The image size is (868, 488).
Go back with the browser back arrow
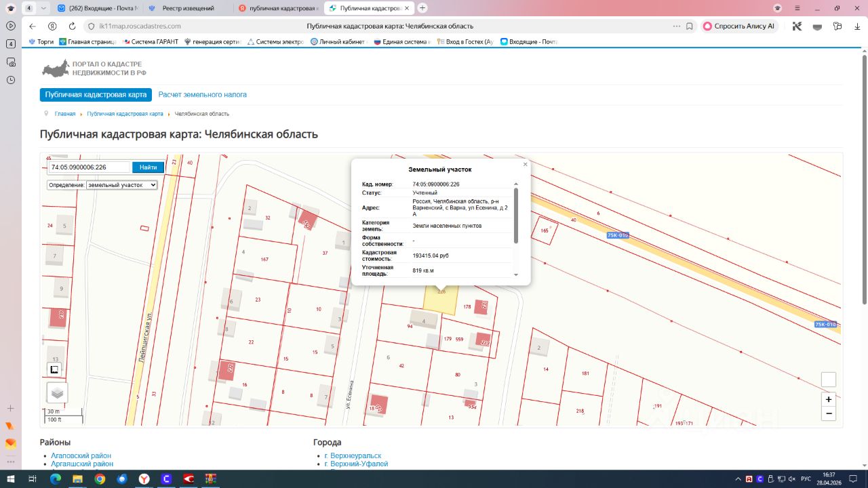point(33,26)
